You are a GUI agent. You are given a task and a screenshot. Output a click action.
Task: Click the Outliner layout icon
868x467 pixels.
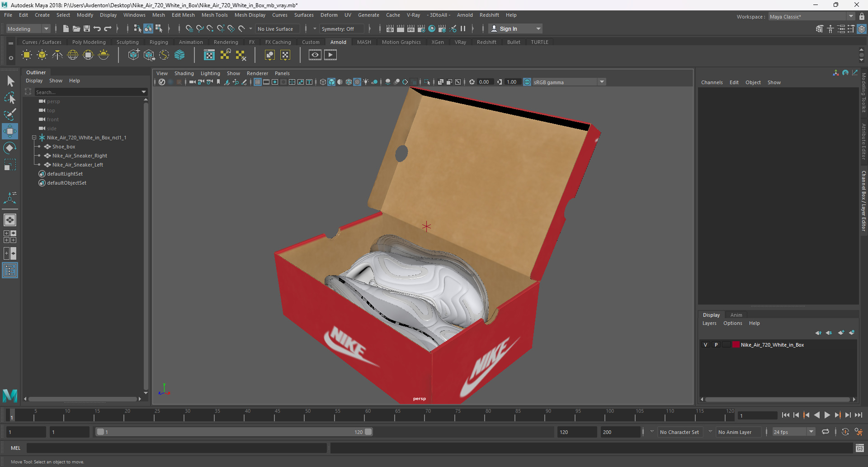tap(10, 271)
